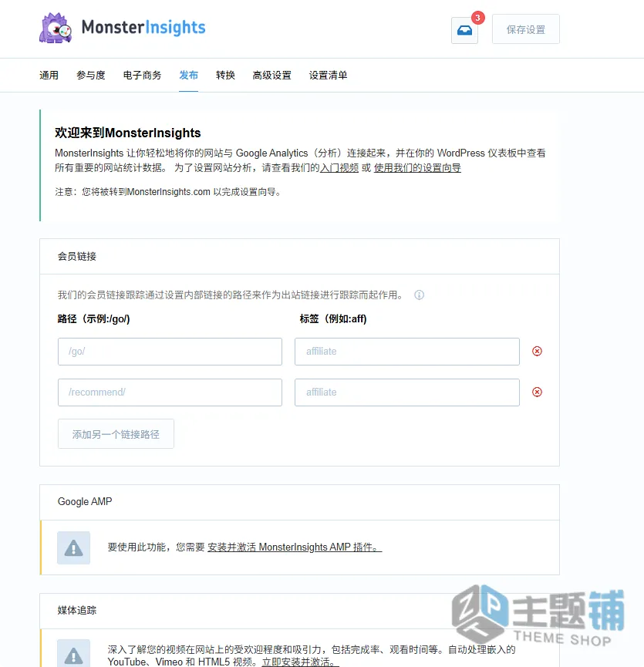This screenshot has width=644, height=667.
Task: Click the 标签（例如:aff) column label
Action: (x=333, y=318)
